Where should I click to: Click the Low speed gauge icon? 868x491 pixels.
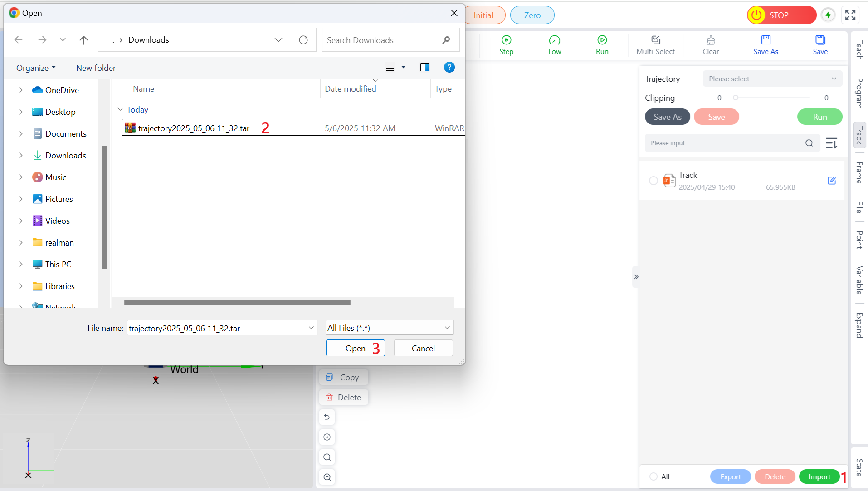554,40
